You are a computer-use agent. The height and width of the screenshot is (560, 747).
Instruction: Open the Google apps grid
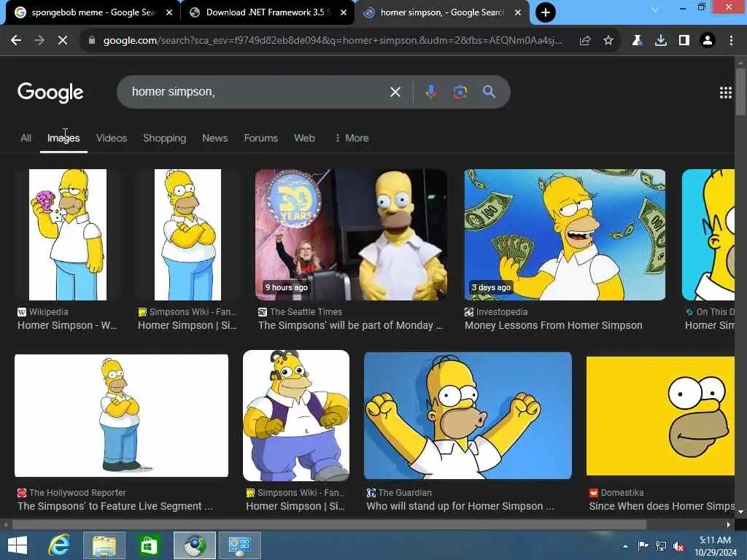coord(726,93)
